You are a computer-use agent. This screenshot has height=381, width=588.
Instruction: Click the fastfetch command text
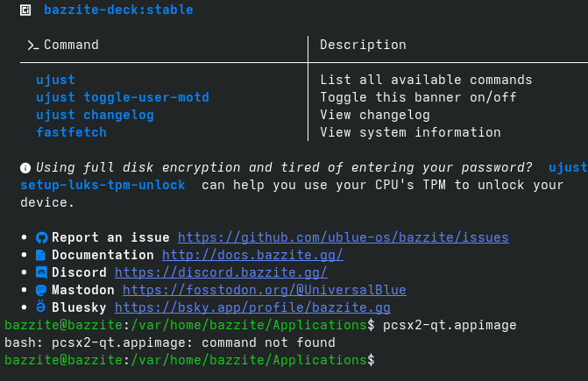point(71,132)
